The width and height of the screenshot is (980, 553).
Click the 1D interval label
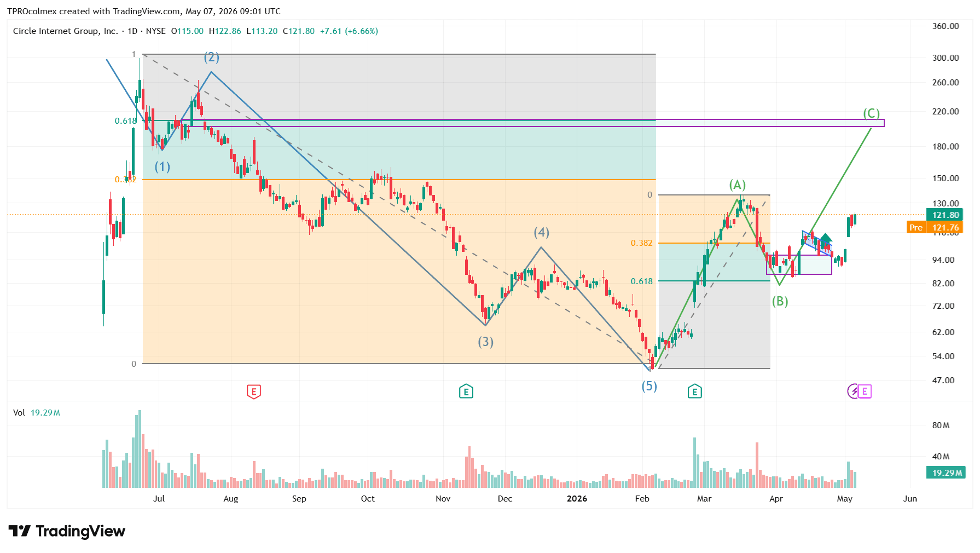(132, 31)
